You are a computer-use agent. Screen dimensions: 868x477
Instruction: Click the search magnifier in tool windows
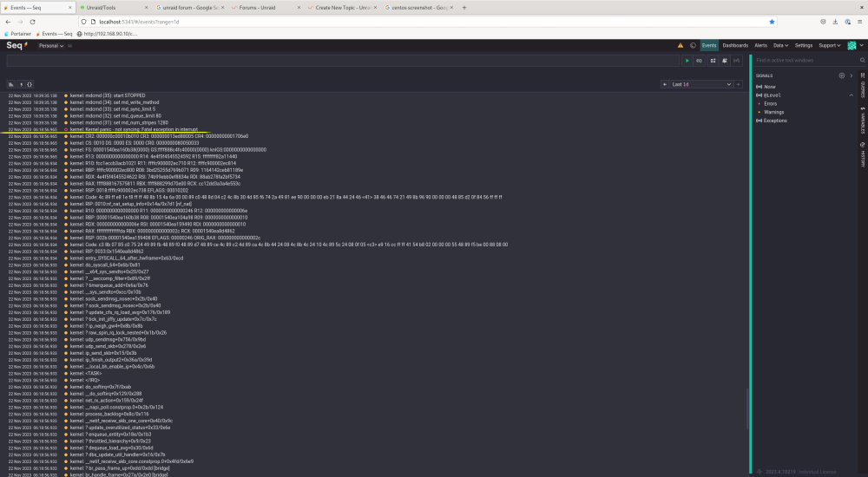tap(862, 61)
